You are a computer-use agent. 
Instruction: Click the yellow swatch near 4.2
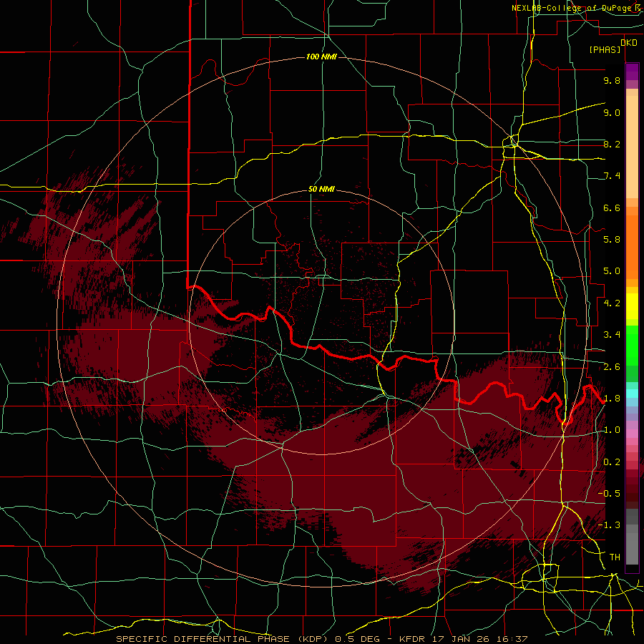tap(632, 306)
